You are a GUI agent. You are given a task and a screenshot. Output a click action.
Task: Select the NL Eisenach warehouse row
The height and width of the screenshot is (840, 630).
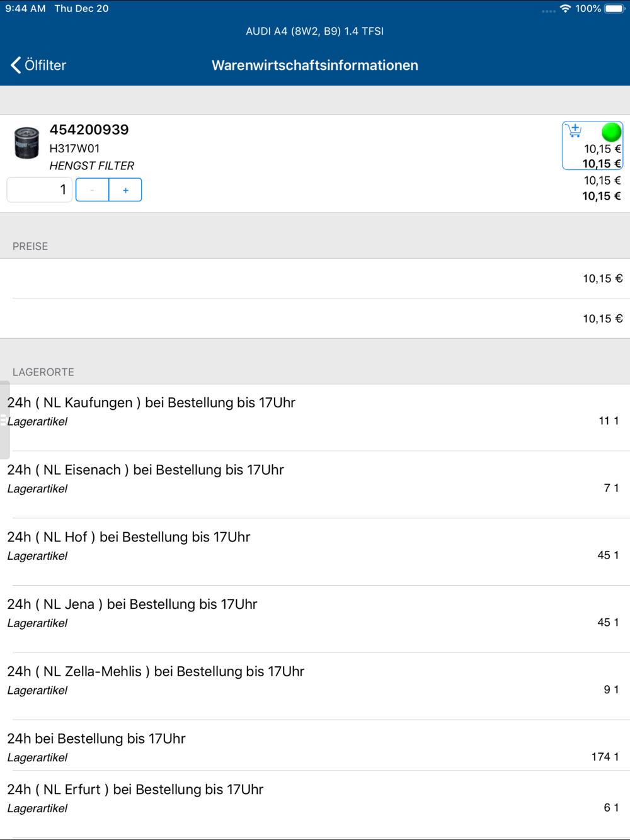[x=315, y=485]
